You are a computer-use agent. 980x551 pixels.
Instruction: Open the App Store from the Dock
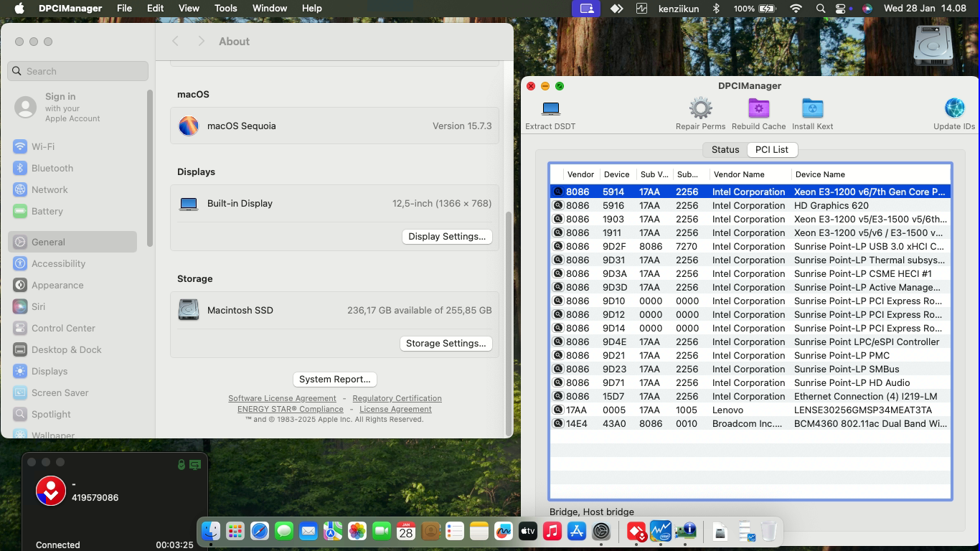(576, 531)
